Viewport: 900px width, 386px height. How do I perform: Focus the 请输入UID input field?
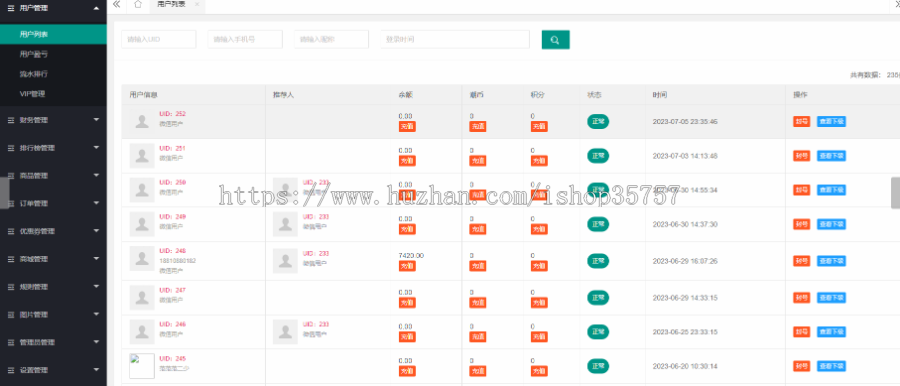(159, 40)
